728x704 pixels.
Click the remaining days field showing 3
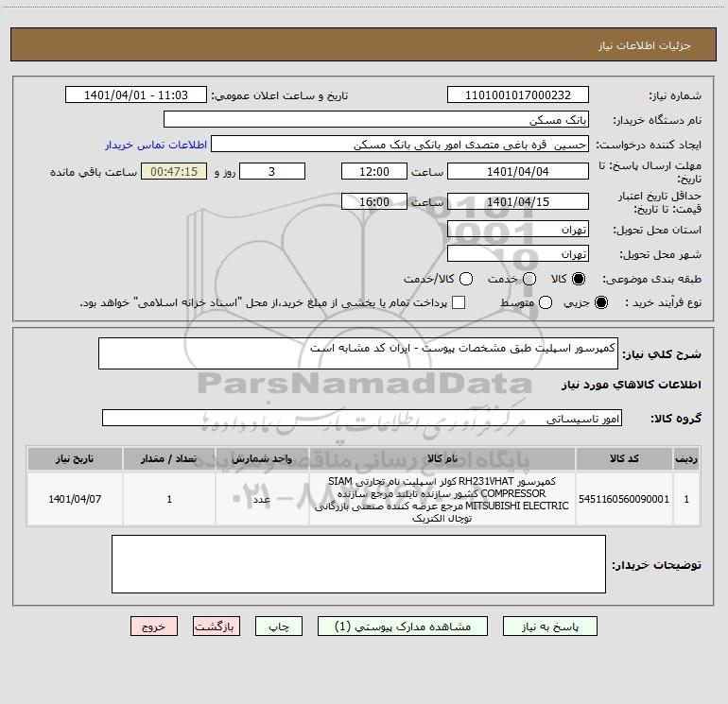272,172
